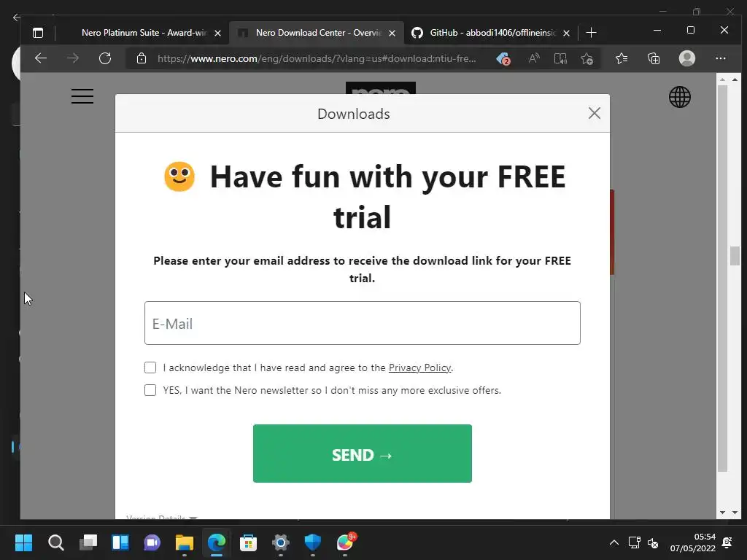Switch to Nero Platinum Suite tab

point(143,33)
